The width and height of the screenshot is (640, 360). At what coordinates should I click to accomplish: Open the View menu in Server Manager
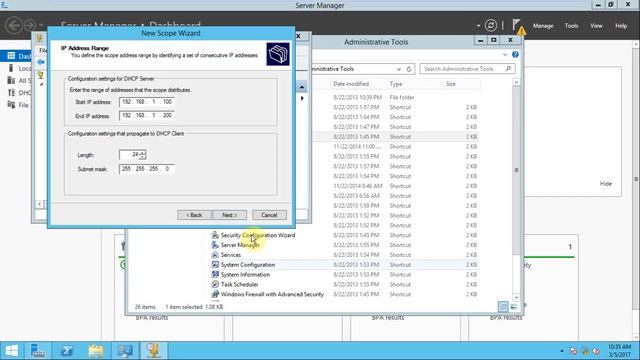pyautogui.click(x=596, y=26)
